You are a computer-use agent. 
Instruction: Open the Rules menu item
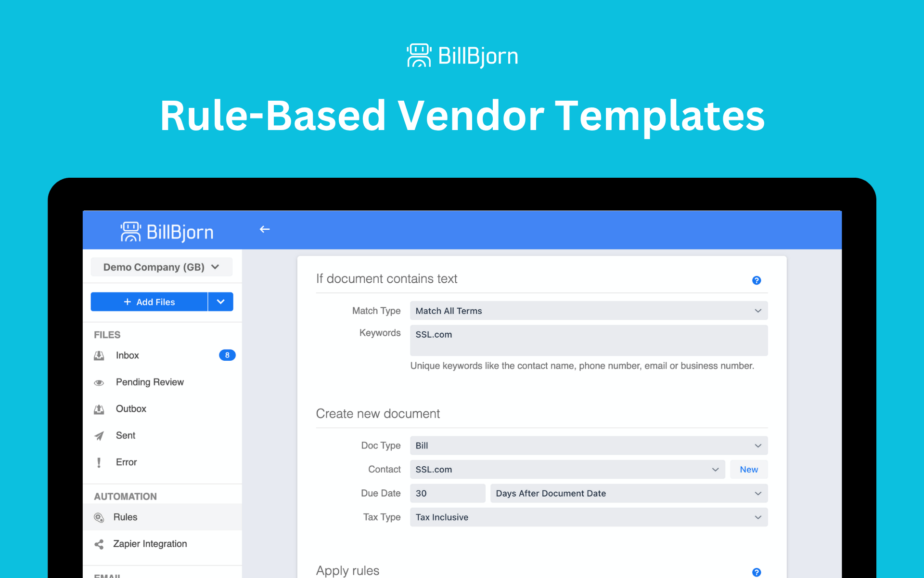click(x=126, y=517)
